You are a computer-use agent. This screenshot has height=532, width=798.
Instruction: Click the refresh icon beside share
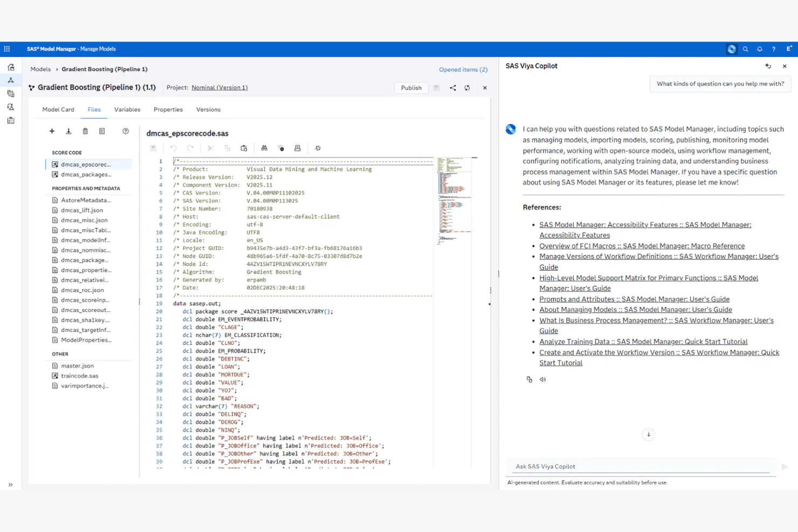[467, 88]
